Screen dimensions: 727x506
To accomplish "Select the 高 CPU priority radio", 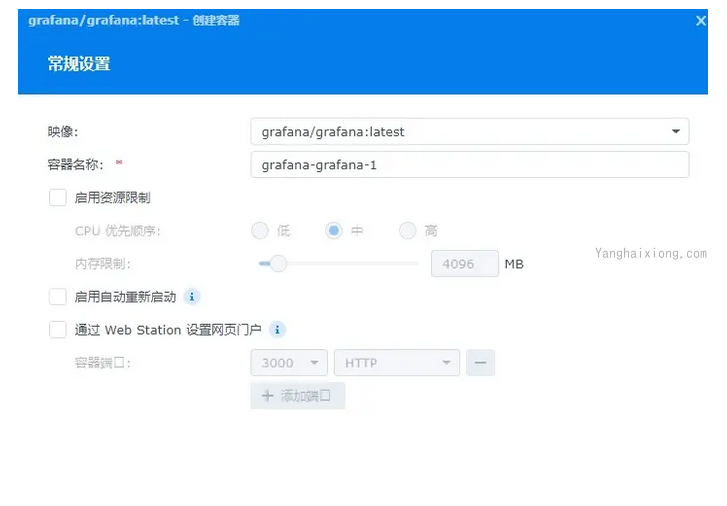I will coord(408,231).
